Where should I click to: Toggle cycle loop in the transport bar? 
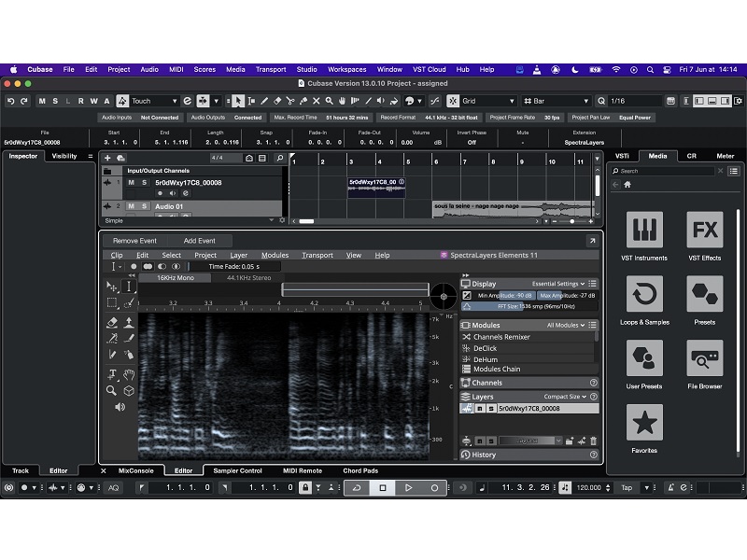click(356, 487)
